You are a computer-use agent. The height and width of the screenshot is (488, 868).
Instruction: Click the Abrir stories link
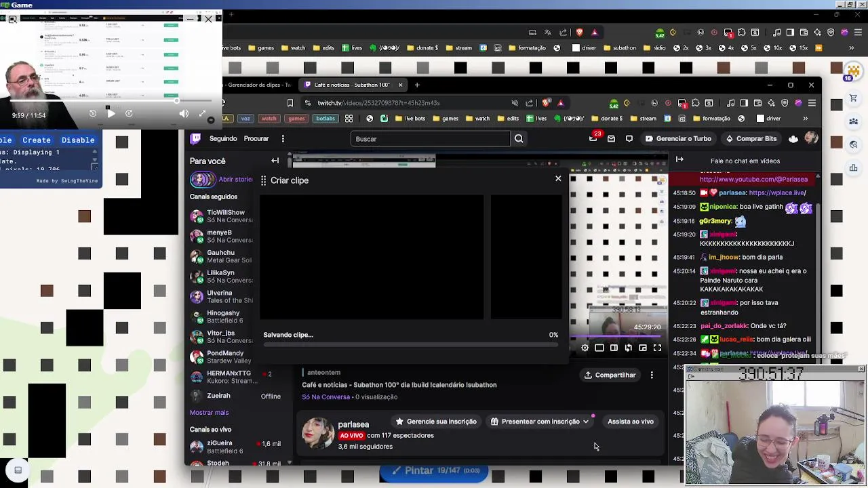[x=235, y=180]
